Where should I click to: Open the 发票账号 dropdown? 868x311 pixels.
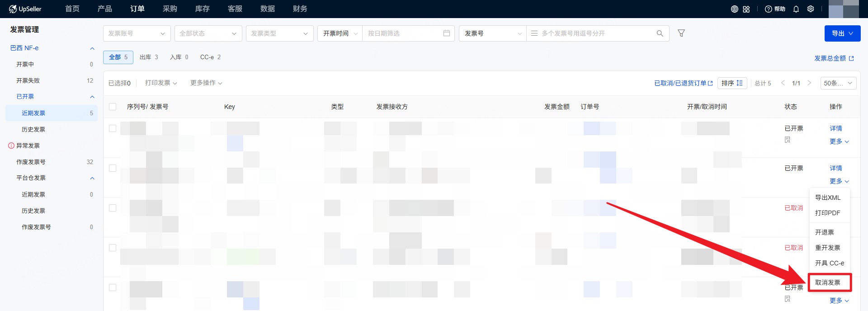click(x=137, y=33)
